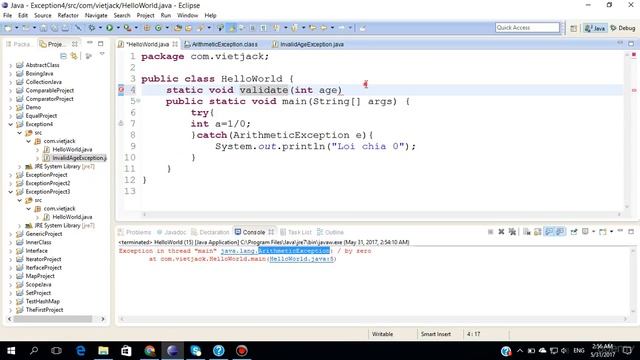The width and height of the screenshot is (640, 360).
Task: Open File Explorer from the taskbar
Action: point(103,351)
